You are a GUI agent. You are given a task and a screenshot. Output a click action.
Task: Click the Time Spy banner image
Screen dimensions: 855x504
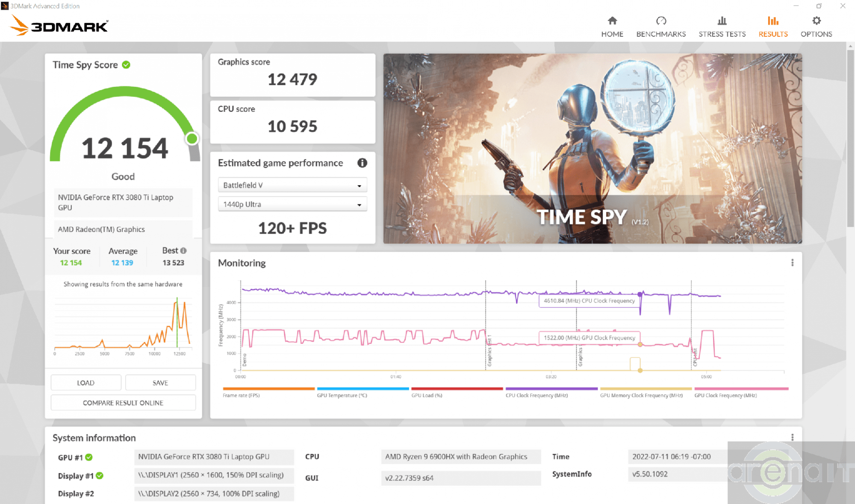tap(592, 148)
